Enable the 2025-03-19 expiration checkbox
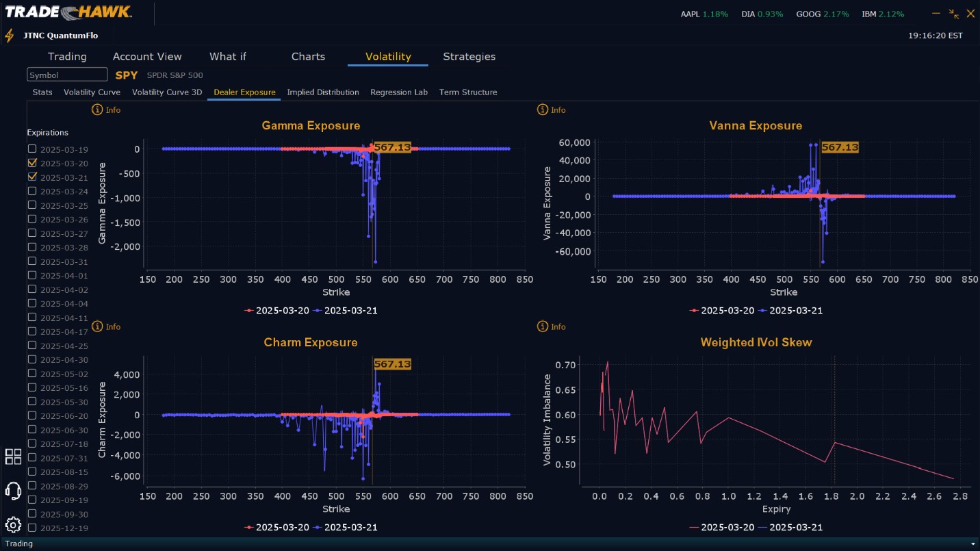980x551 pixels. 32,149
